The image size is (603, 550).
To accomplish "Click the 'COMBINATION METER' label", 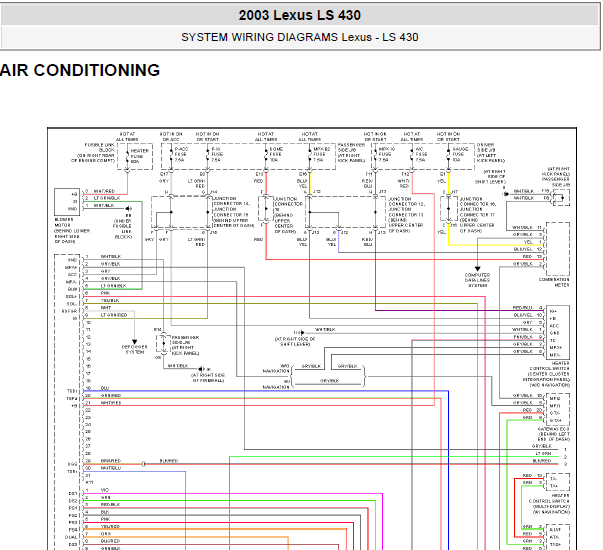I will (554, 282).
